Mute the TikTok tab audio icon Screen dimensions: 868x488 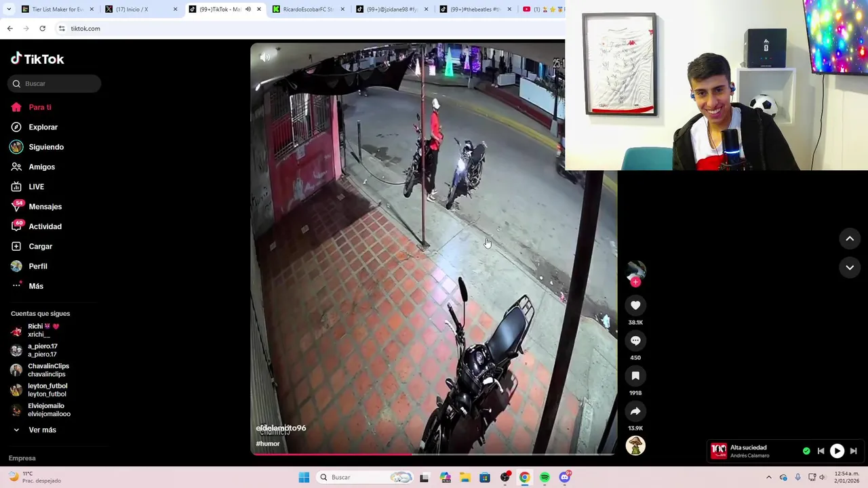point(248,9)
